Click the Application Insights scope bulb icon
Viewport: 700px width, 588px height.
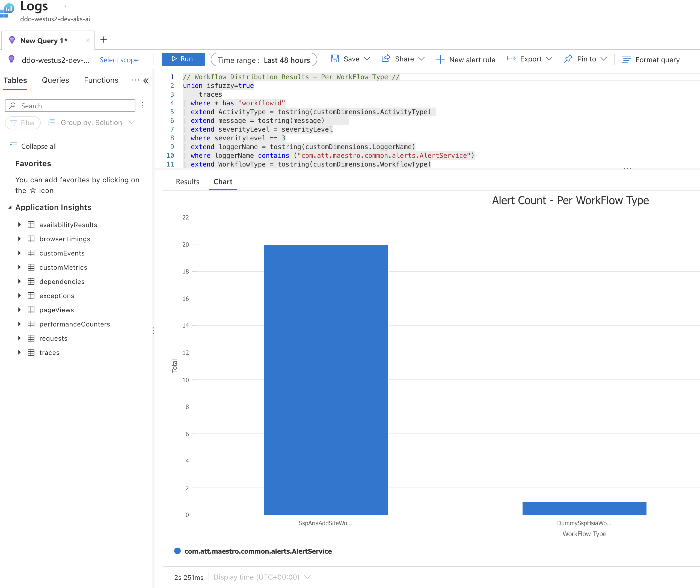click(11, 59)
